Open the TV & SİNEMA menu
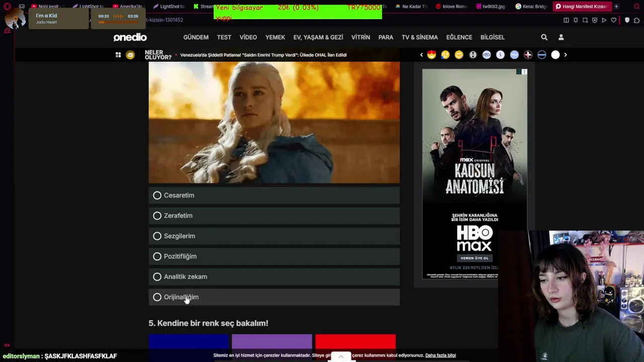Viewport: 644px width, 362px height. tap(420, 37)
